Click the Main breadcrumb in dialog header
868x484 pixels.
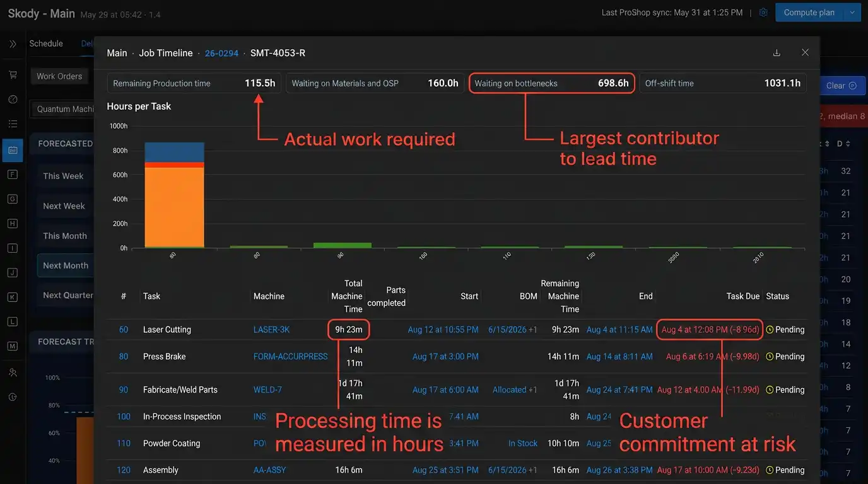coord(117,53)
